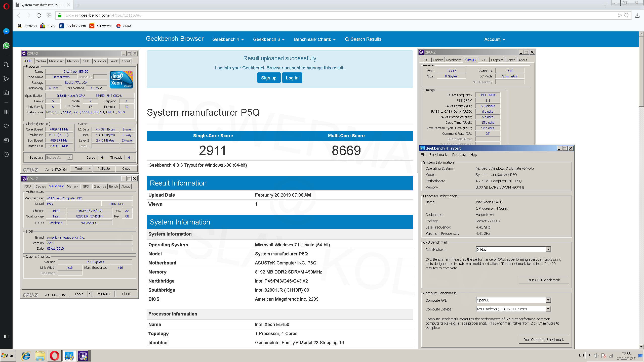Click the system clock 09:08
This screenshot has width=644, height=362.
pyautogui.click(x=626, y=353)
